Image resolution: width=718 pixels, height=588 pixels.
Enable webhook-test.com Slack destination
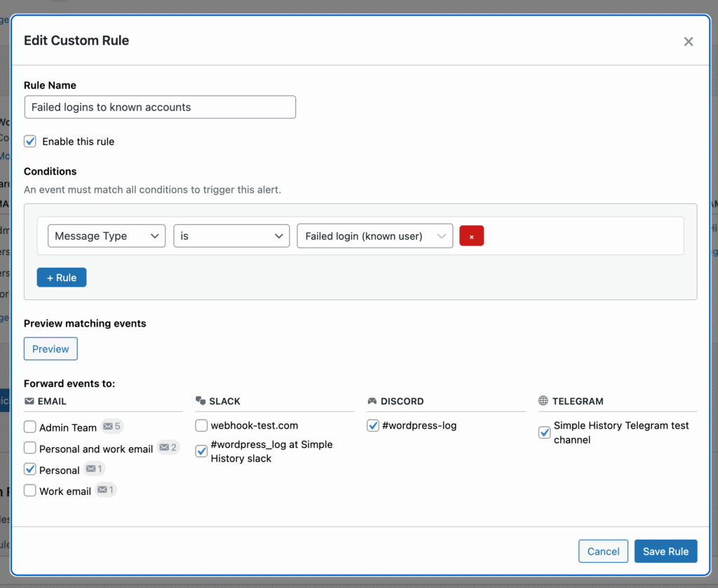201,425
